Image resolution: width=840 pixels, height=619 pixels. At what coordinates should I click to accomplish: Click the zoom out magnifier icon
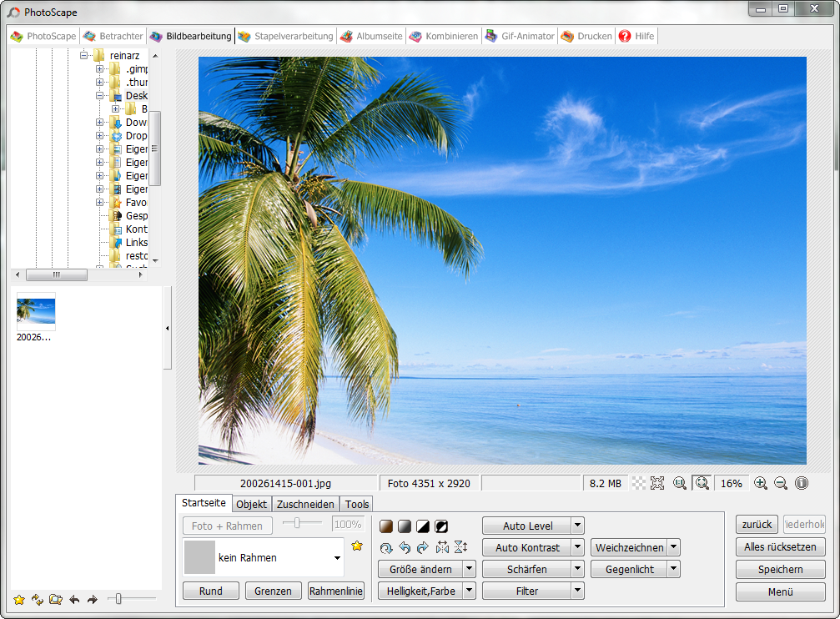(x=781, y=483)
